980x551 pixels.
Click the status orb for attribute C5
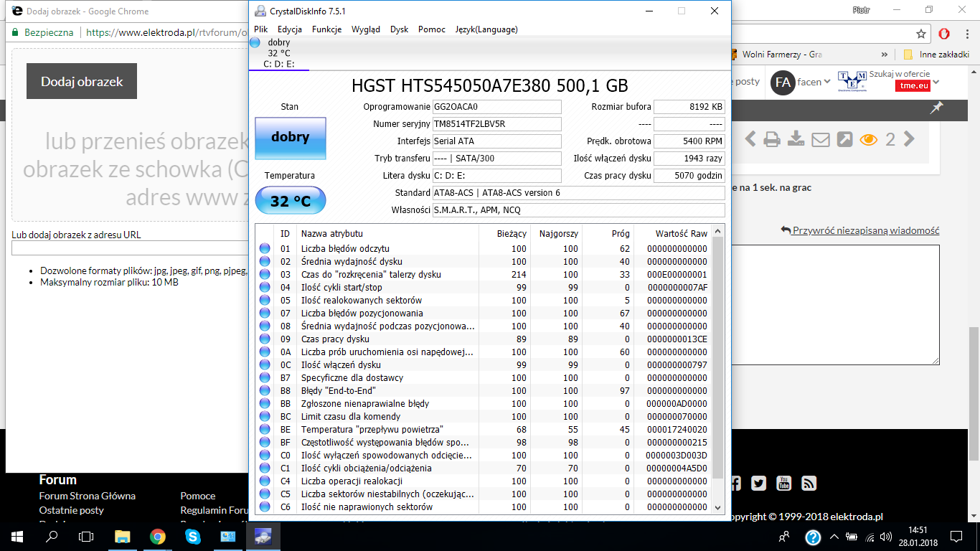(265, 494)
